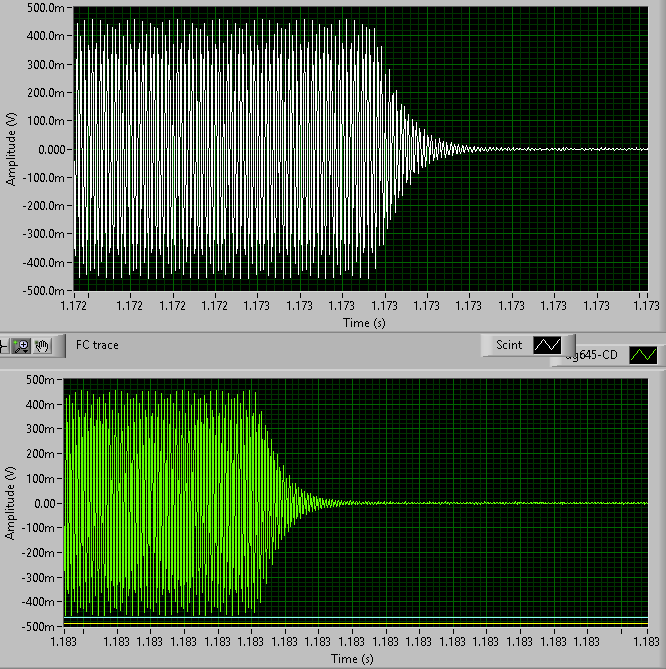Click the dg645-CD legend label
666x669 pixels.
click(591, 355)
